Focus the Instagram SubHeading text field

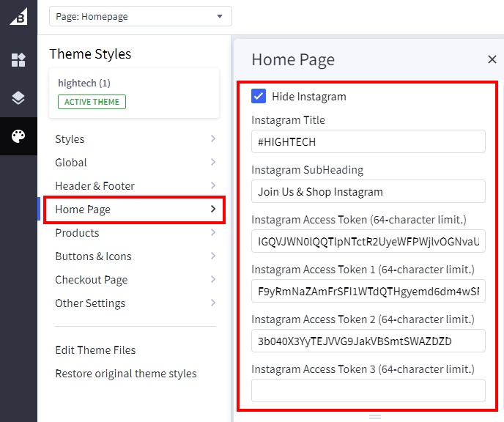coord(368,191)
